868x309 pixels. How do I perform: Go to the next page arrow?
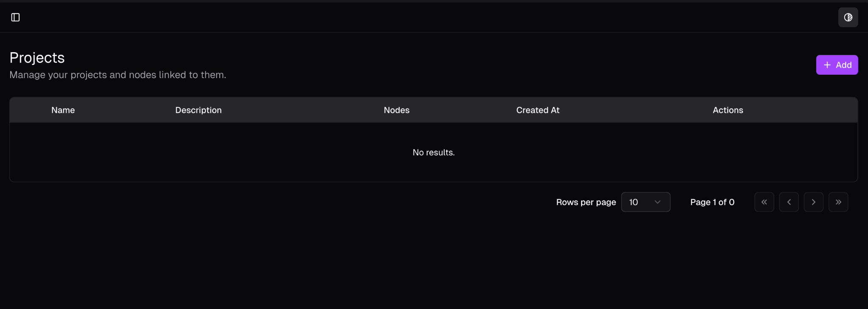[813, 202]
